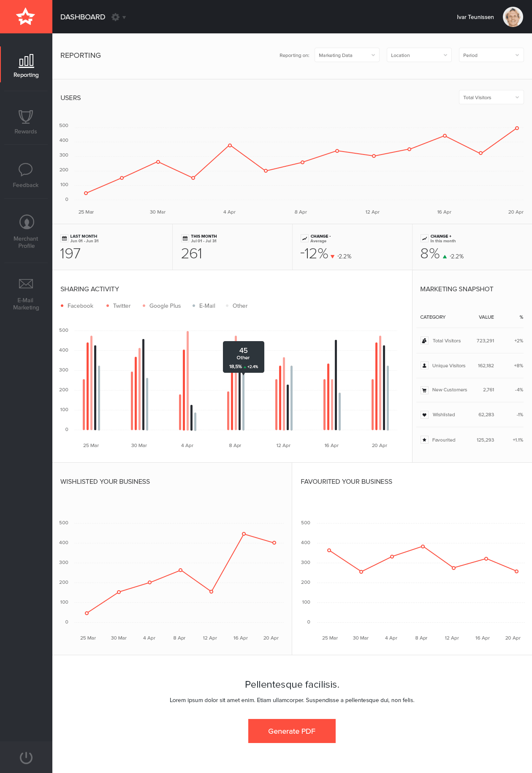Open the Location dropdown

(x=419, y=55)
